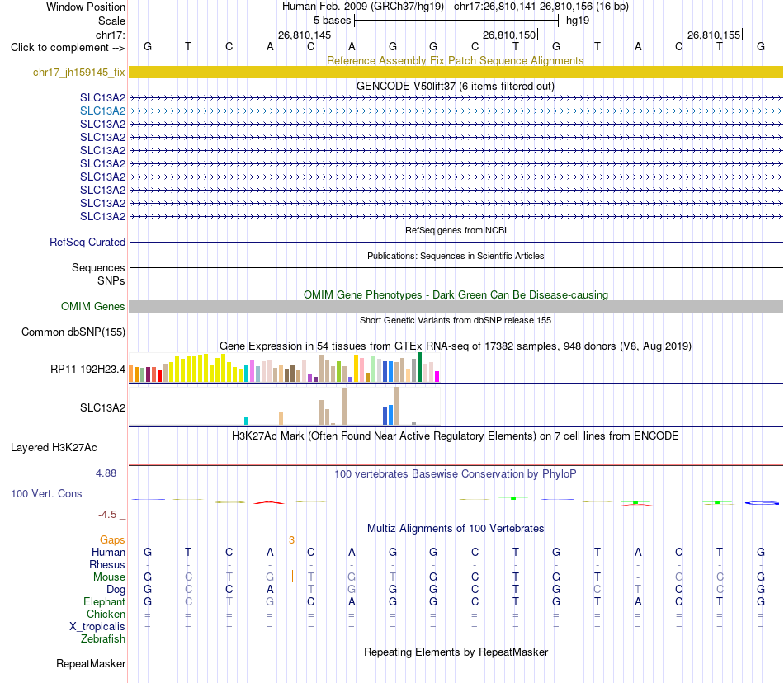Open 'Short Genetic Variants from dbSNP release 155' title
Screen dimensions: 784x683
(x=456, y=320)
